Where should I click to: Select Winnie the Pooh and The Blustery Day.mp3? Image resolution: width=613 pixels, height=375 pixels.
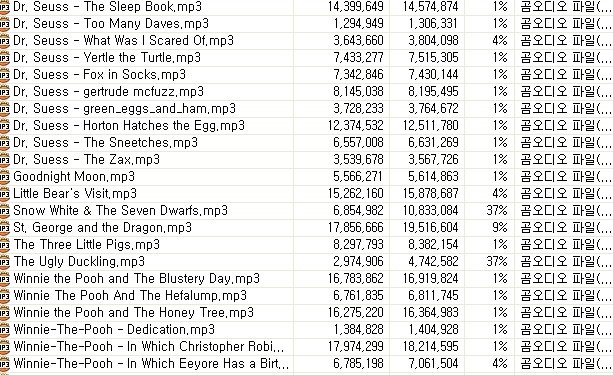(x=136, y=278)
